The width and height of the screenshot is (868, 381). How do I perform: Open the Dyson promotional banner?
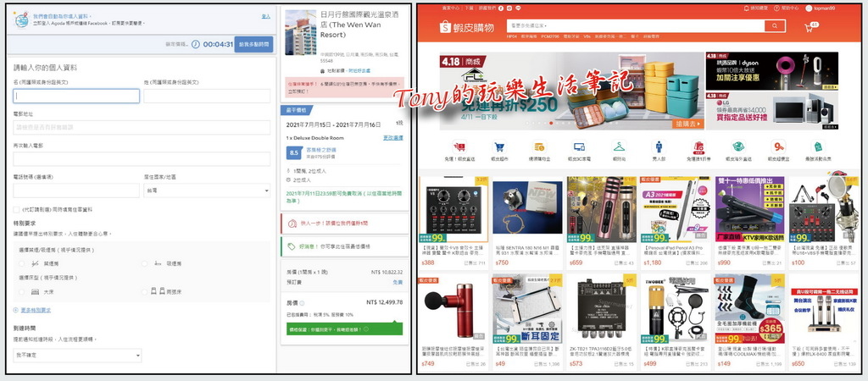771,71
